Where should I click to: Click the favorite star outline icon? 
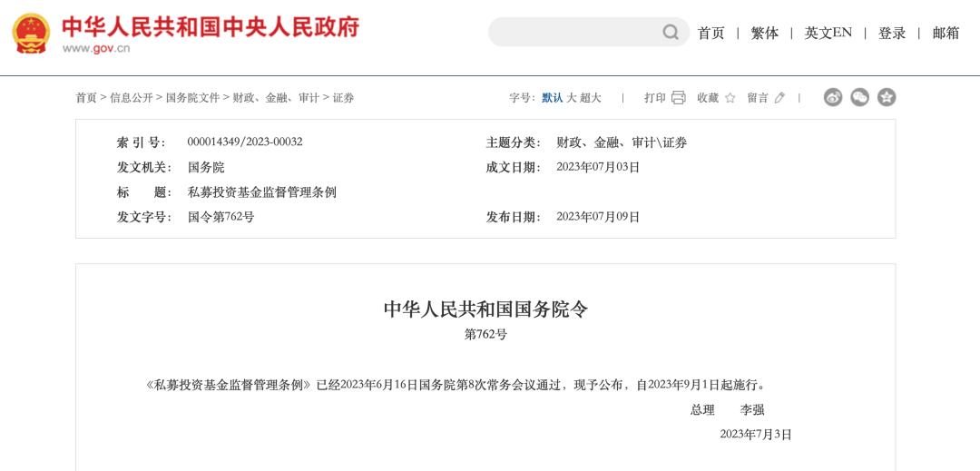pos(730,97)
